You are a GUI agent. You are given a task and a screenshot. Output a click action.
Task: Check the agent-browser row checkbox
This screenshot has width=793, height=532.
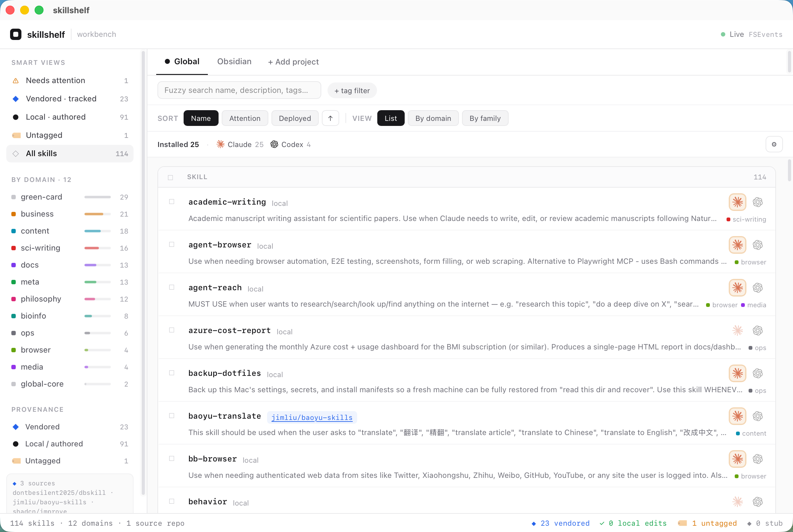pos(172,244)
